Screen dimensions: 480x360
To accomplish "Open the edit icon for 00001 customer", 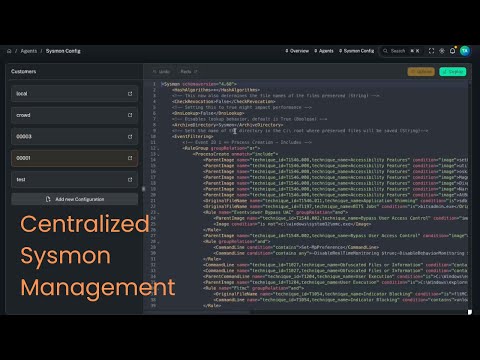I will click(130, 158).
